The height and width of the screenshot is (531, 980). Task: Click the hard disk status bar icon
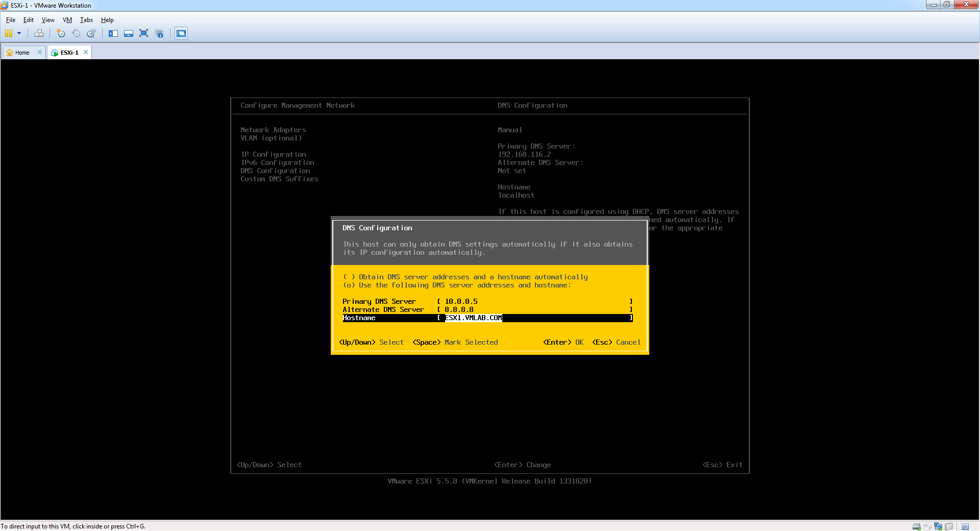click(x=917, y=526)
